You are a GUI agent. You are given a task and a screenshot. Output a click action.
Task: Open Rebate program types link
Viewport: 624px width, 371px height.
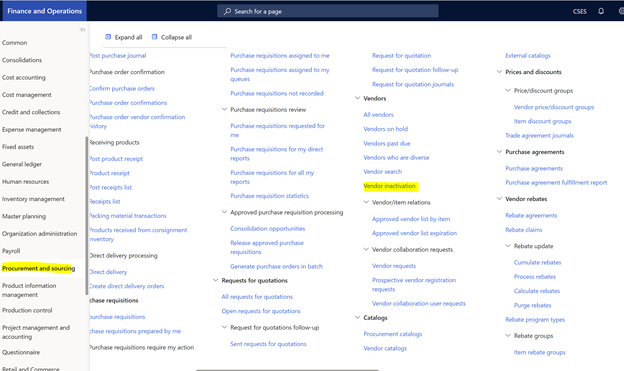(x=535, y=319)
